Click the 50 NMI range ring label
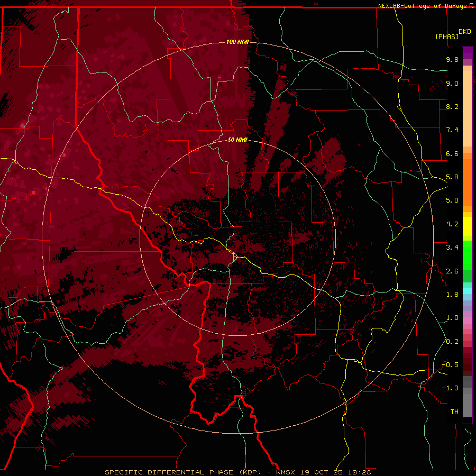Screen dimensions: 476x476 [237, 140]
